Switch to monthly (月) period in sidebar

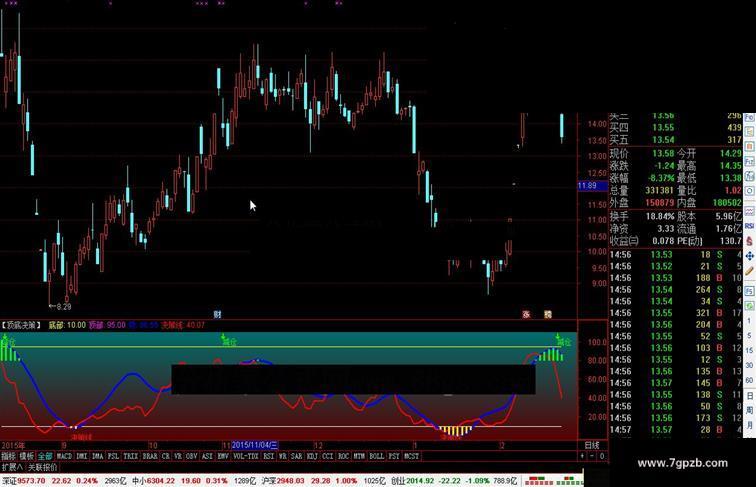750,426
